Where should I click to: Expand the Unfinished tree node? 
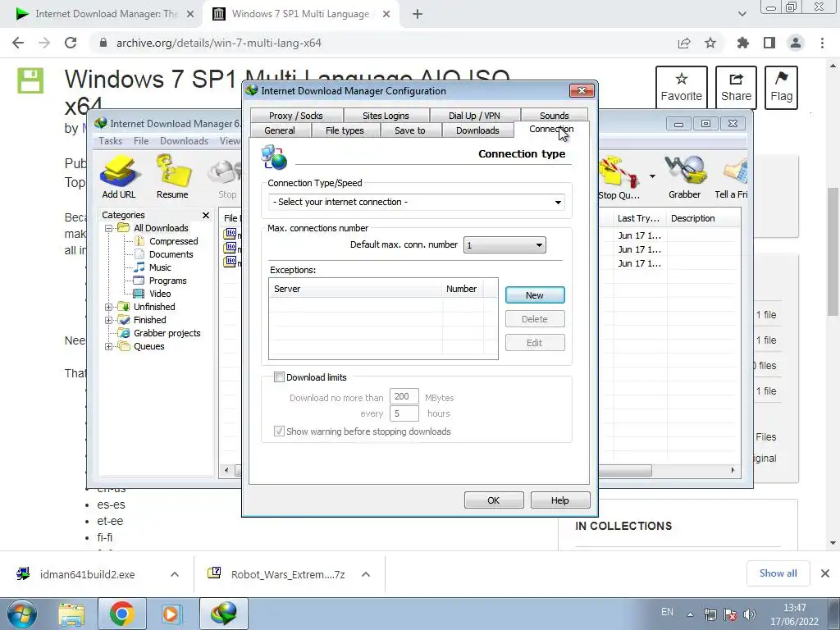[109, 307]
